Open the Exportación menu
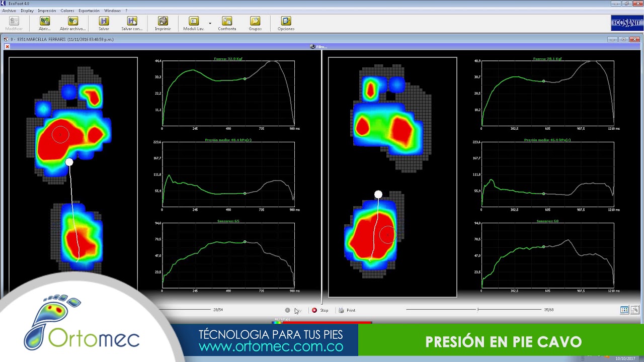 [89, 11]
